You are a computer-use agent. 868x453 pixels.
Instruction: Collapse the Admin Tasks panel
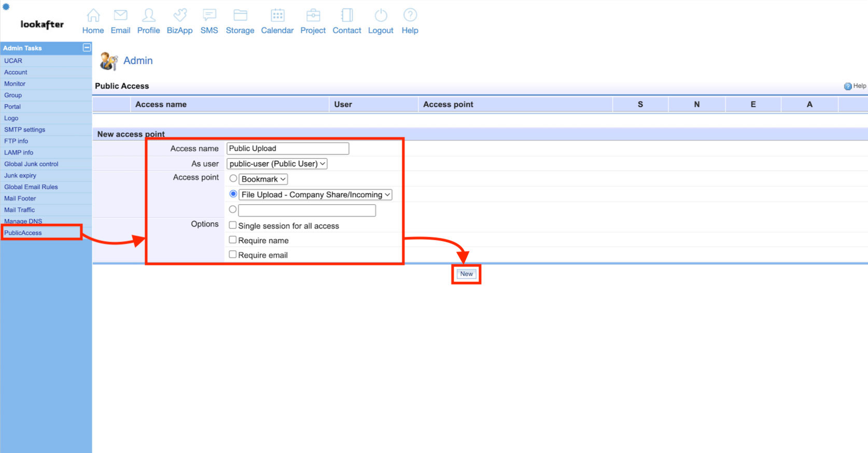click(x=87, y=48)
